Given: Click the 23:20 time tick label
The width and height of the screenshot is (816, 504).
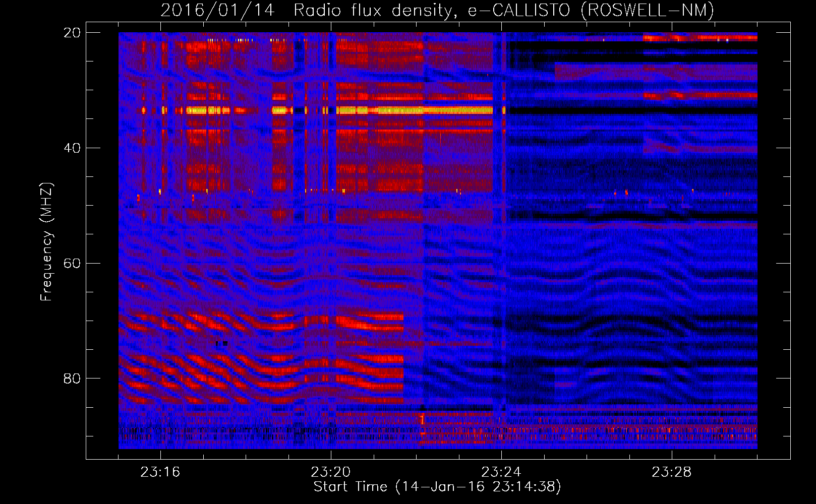Looking at the screenshot, I should pos(331,472).
